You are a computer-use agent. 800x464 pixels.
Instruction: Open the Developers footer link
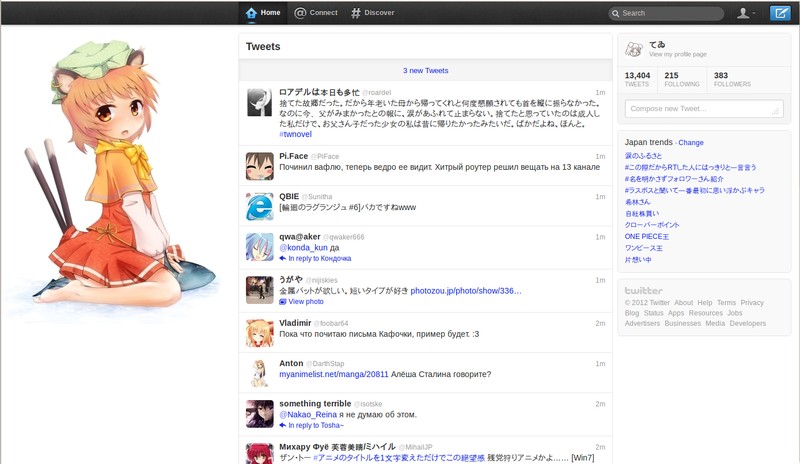(x=748, y=323)
